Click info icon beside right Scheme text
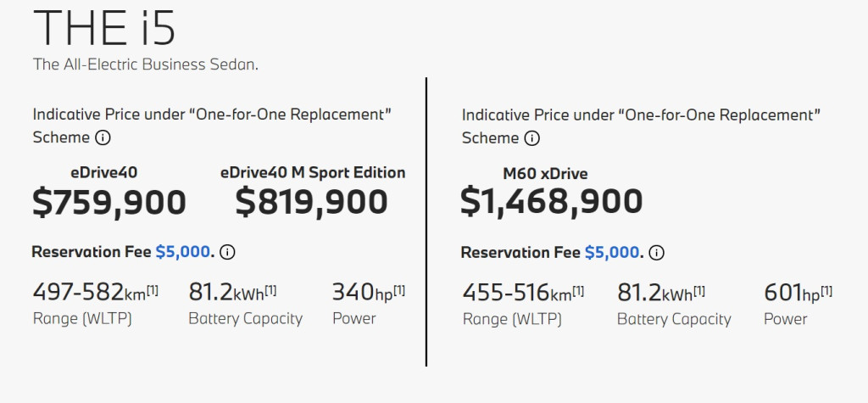868x403 pixels. click(x=531, y=138)
